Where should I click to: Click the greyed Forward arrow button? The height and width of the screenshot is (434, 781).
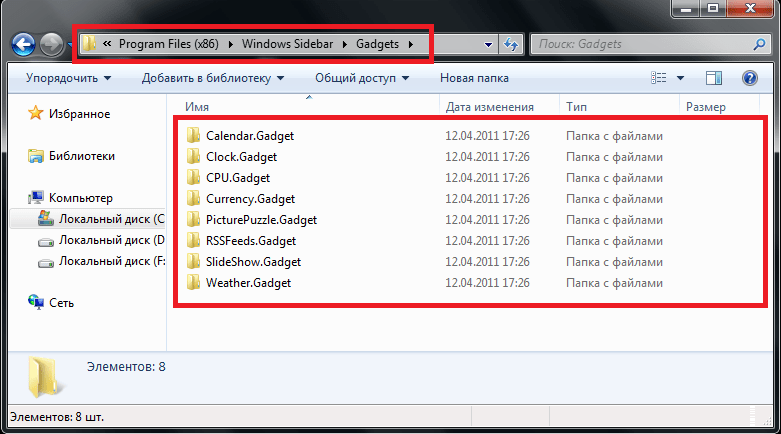pos(51,44)
